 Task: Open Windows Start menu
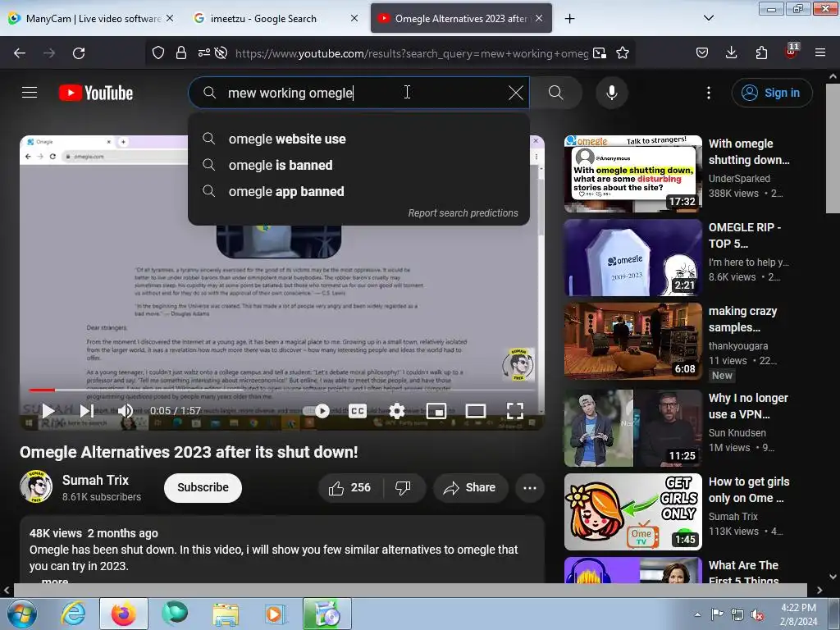coord(21,614)
